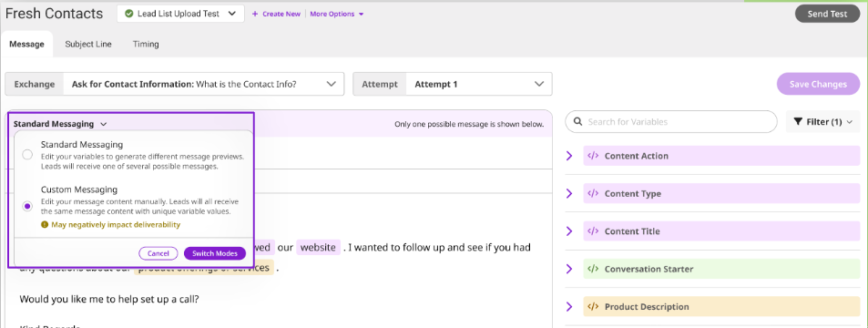This screenshot has height=328, width=868.
Task: Switch to the Timing tab
Action: (146, 44)
